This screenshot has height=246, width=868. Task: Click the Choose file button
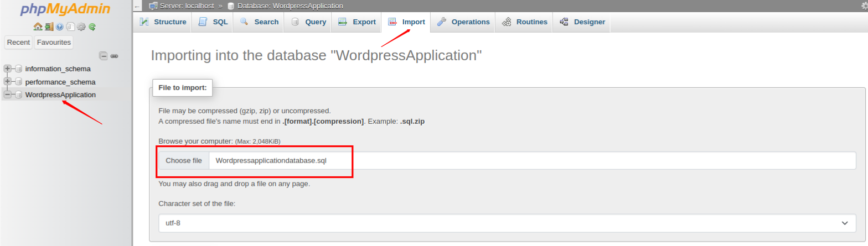coord(184,161)
